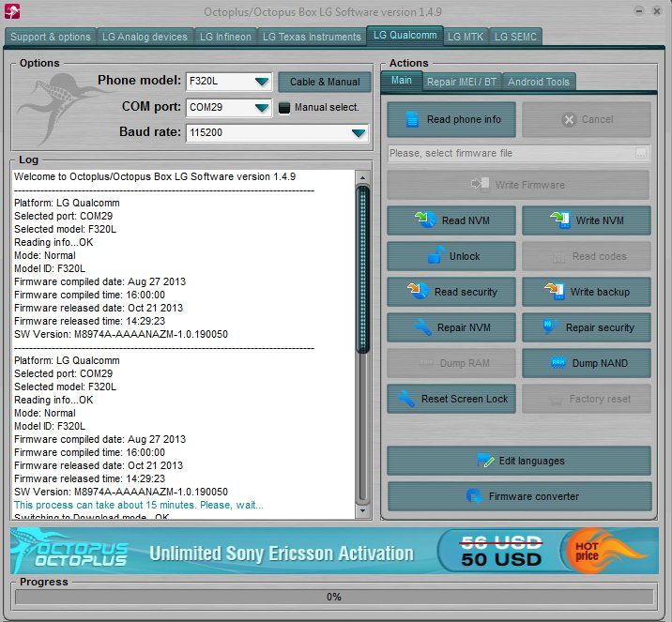Click the 15 minutes wait message

coord(138,505)
